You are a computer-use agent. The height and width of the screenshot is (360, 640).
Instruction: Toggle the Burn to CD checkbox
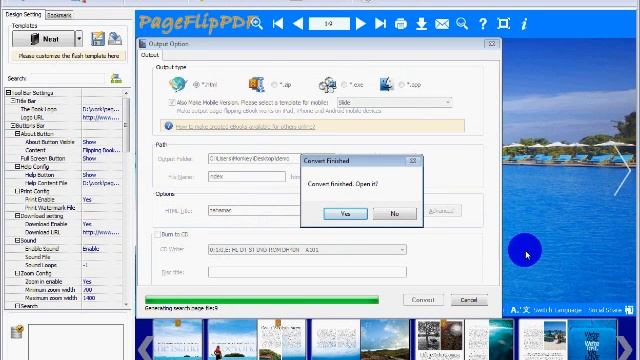coord(158,234)
